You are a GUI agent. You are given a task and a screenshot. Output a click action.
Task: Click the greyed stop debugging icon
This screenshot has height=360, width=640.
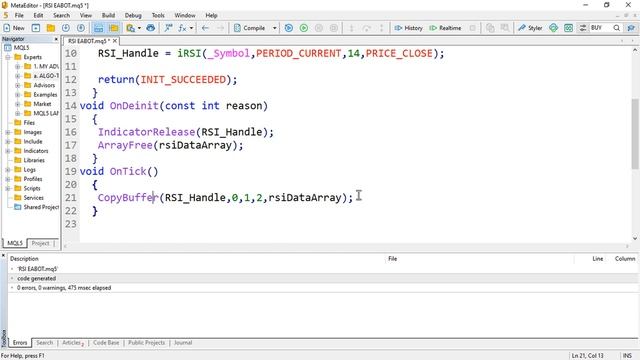coord(334,28)
